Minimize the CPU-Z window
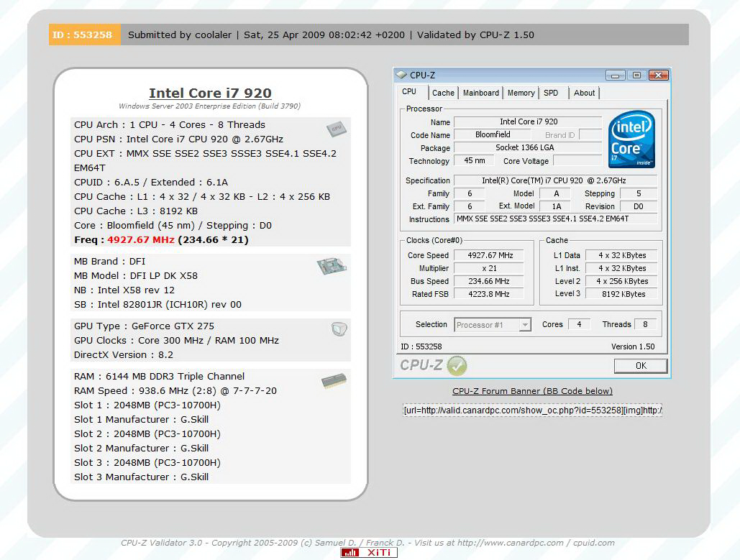Viewport: 740px width, 560px height. [x=616, y=75]
